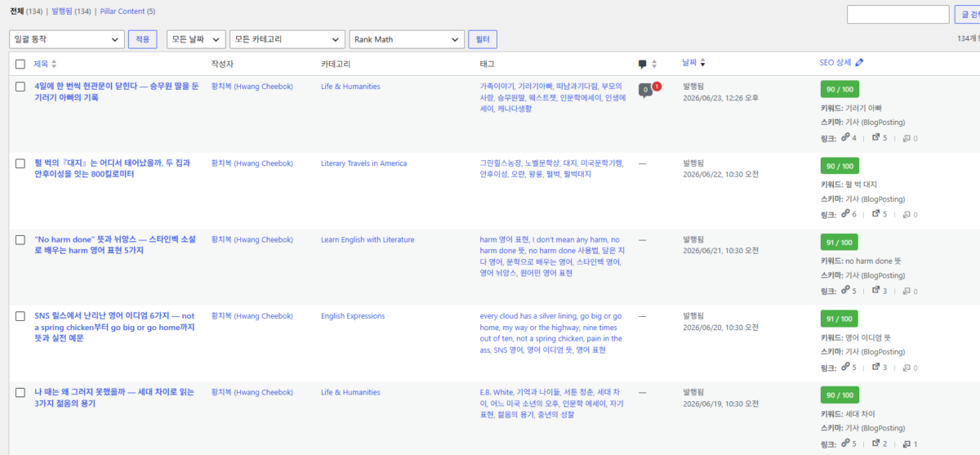Image resolution: width=980 pixels, height=455 pixels.
Task: Click the 적용 apply button
Action: click(x=142, y=39)
